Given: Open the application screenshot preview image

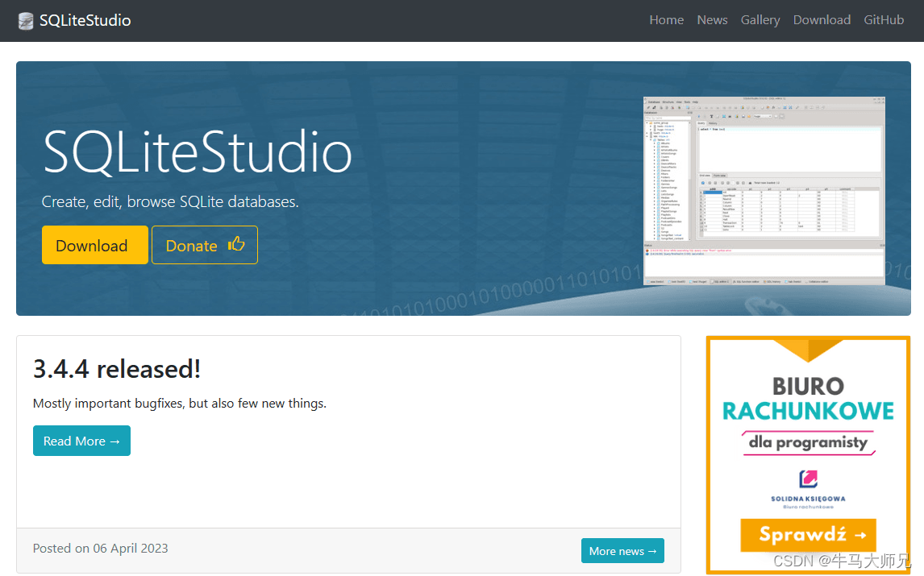Looking at the screenshot, I should click(764, 191).
